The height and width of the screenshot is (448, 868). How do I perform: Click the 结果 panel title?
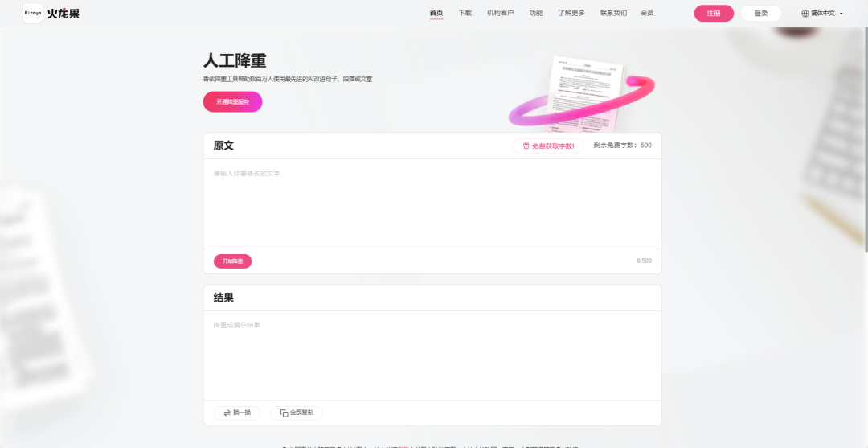(223, 298)
